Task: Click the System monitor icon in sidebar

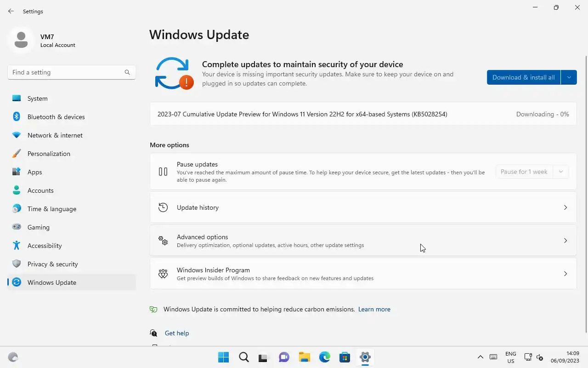Action: pyautogui.click(x=17, y=98)
